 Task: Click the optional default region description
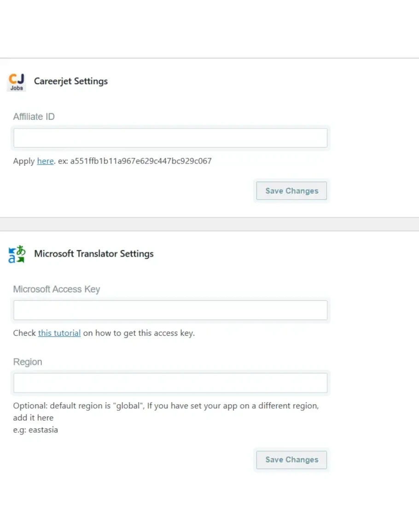(x=166, y=406)
